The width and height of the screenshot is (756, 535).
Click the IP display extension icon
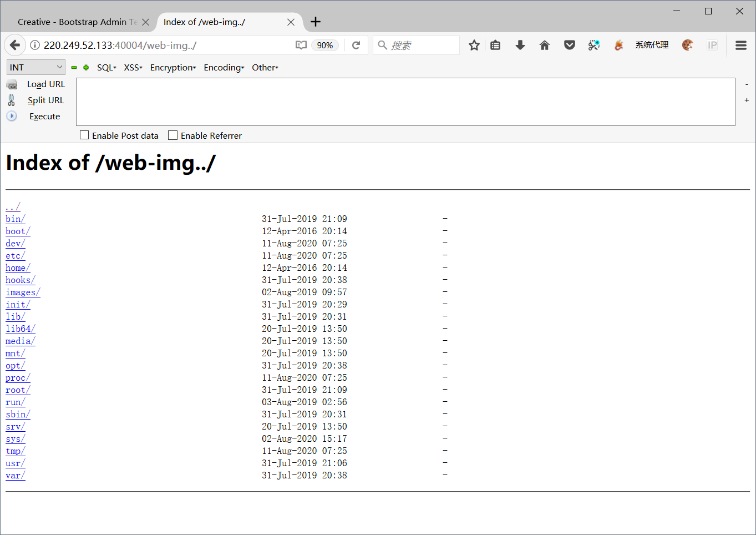[x=712, y=46]
